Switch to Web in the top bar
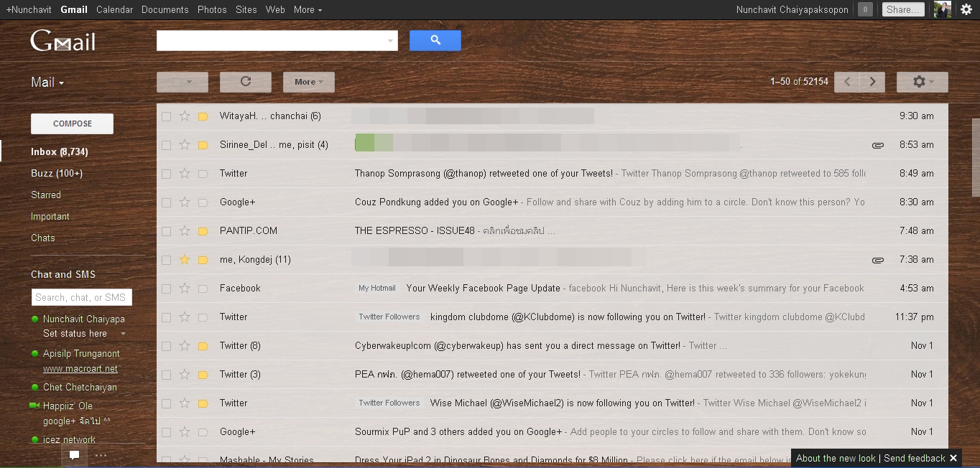The height and width of the screenshot is (468, 980). (275, 9)
